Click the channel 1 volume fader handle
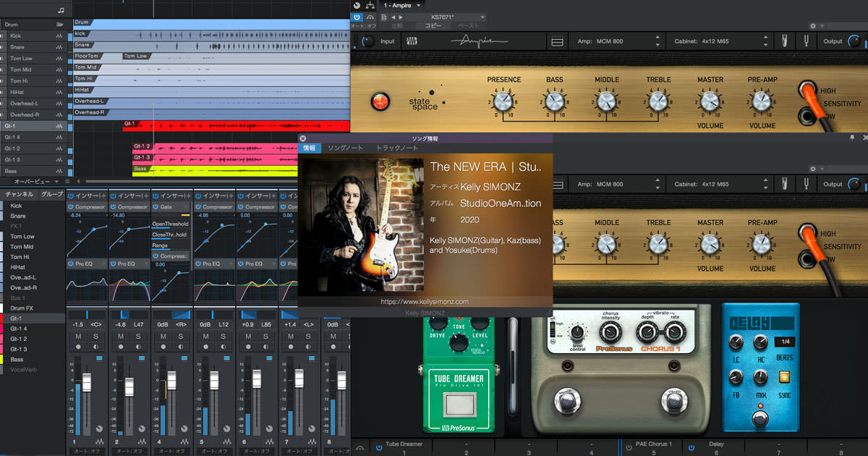868x456 pixels. (x=86, y=384)
